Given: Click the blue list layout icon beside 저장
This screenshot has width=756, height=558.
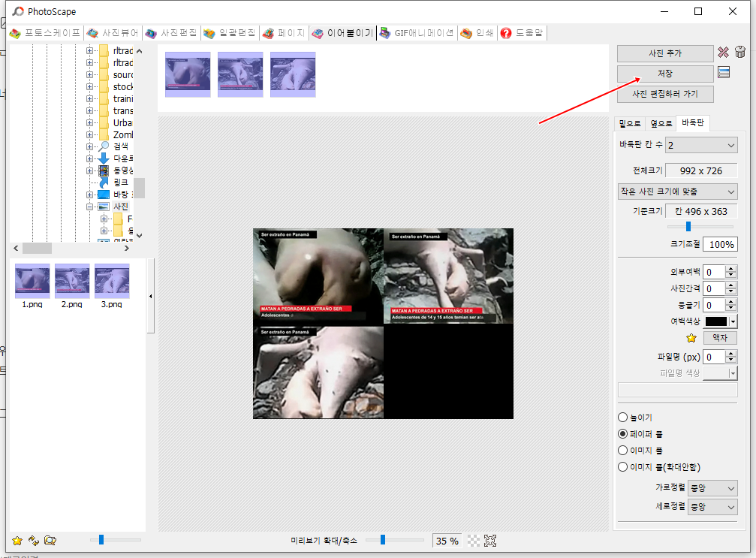Looking at the screenshot, I should (x=724, y=72).
